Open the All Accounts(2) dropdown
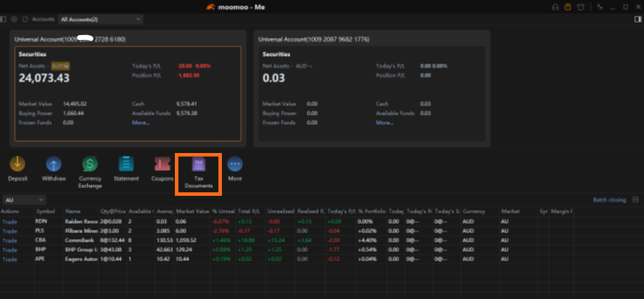The image size is (644, 299). point(100,20)
